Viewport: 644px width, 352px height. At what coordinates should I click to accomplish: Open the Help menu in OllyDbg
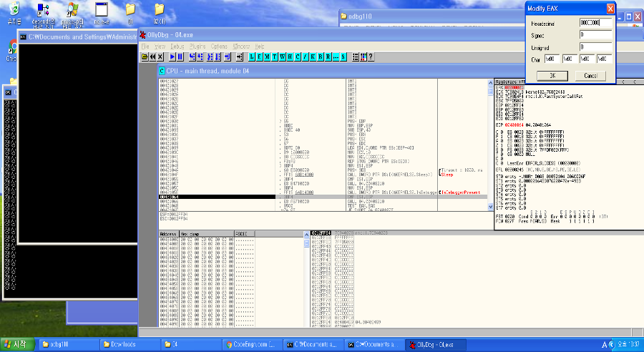(x=259, y=47)
